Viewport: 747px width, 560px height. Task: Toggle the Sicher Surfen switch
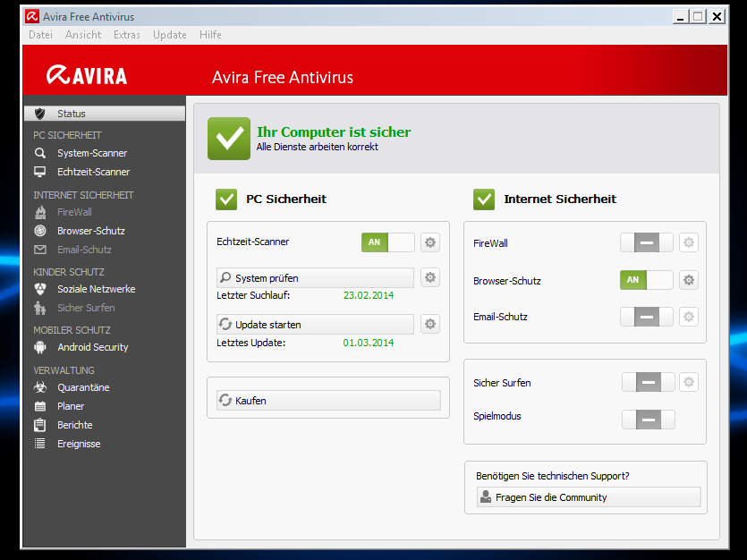coord(649,382)
